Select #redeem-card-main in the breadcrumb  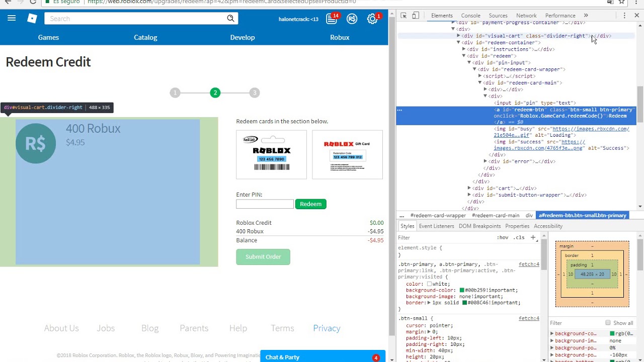point(496,215)
